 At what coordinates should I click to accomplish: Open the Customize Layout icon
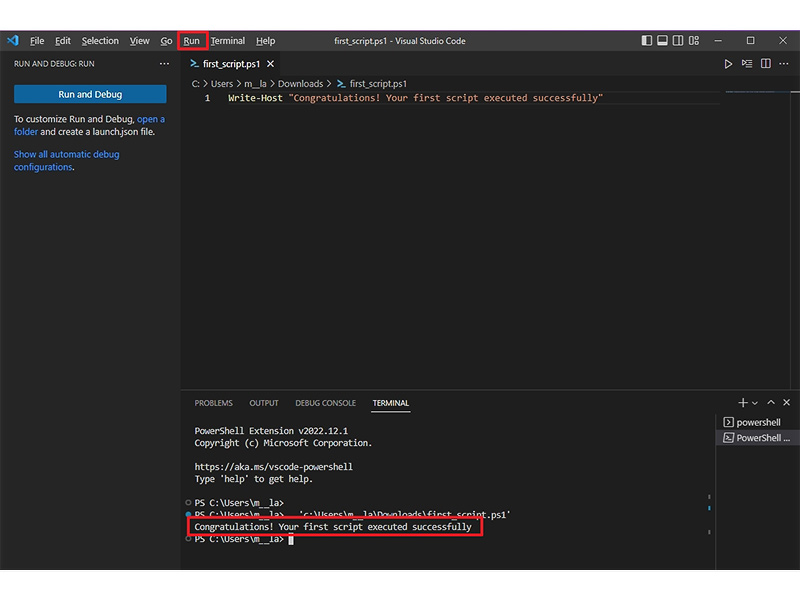pos(694,40)
